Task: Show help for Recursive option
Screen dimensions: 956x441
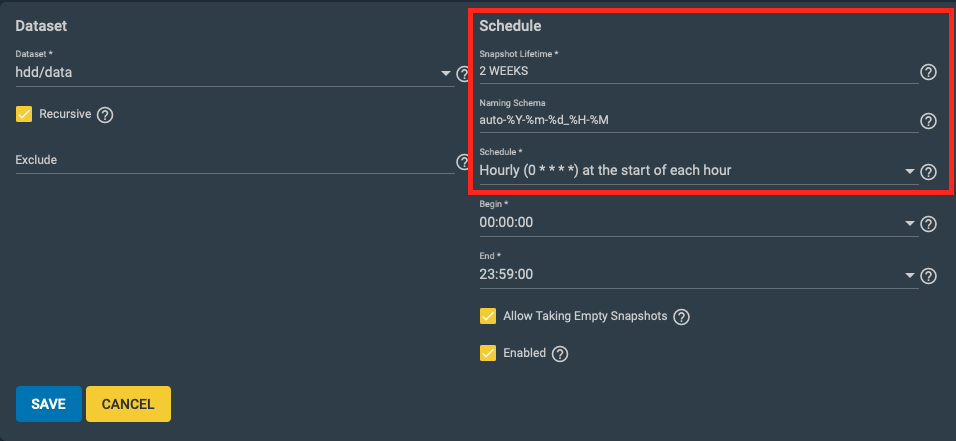Action: 105,115
